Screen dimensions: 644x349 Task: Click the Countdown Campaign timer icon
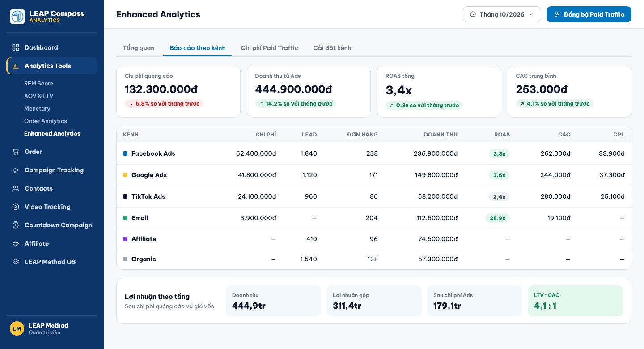click(16, 225)
